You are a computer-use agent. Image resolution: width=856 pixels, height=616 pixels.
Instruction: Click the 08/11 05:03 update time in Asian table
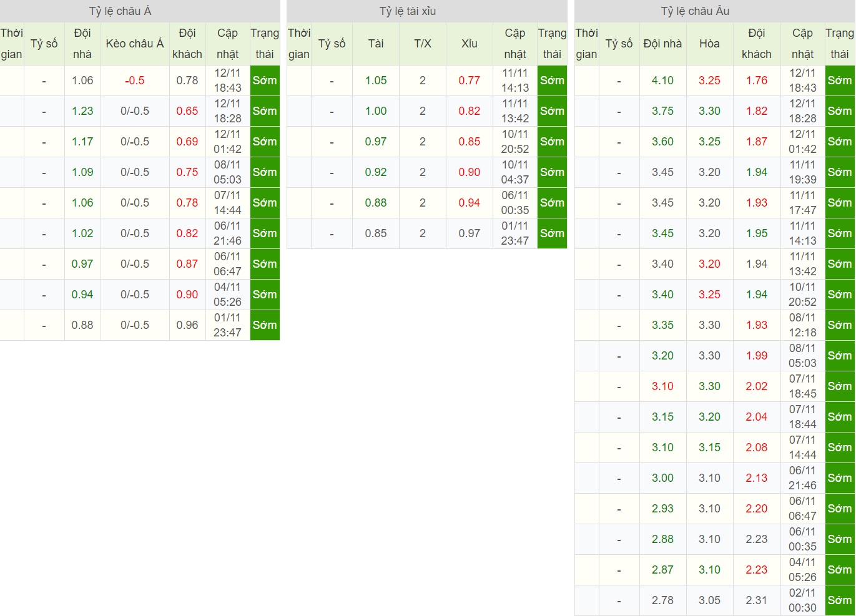pos(227,172)
